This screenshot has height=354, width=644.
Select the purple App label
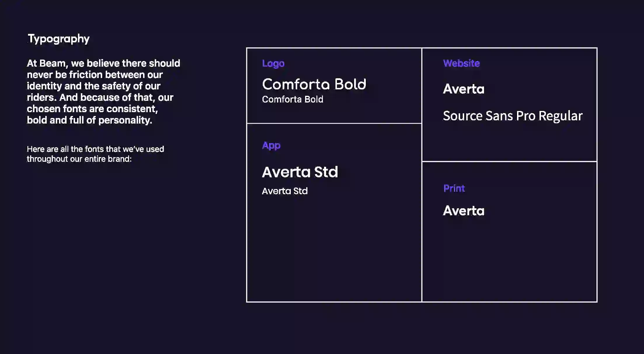tap(271, 145)
